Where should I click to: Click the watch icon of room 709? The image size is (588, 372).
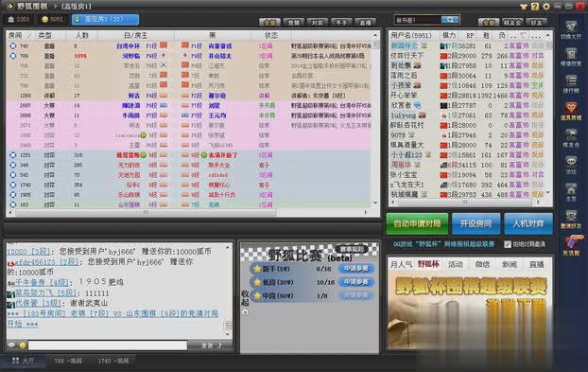(13, 56)
